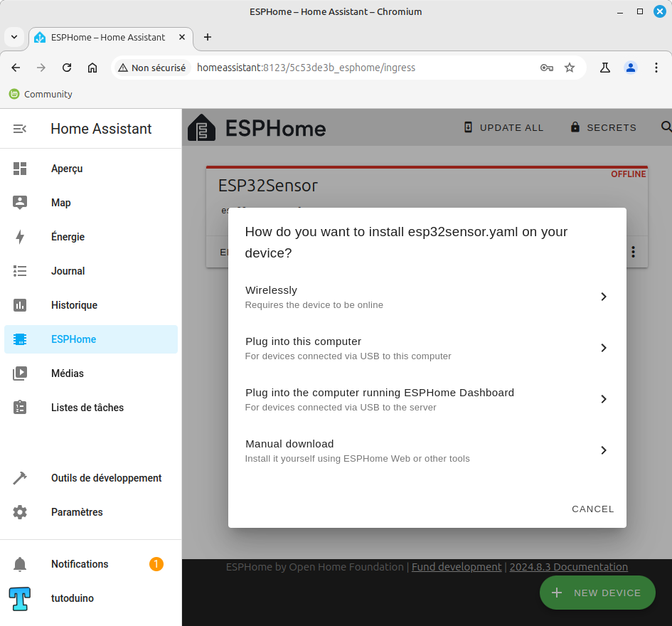Open the Journal list icon
The image size is (672, 626).
point(20,271)
